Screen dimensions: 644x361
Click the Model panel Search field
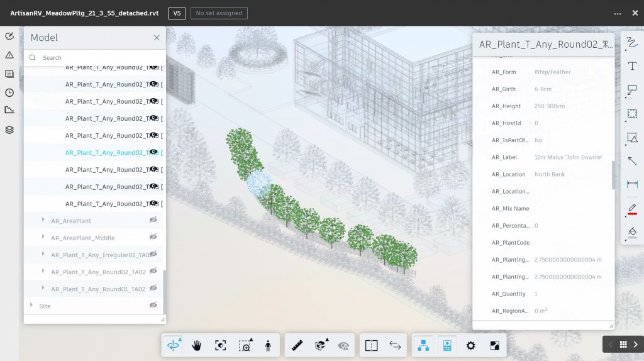(x=94, y=57)
